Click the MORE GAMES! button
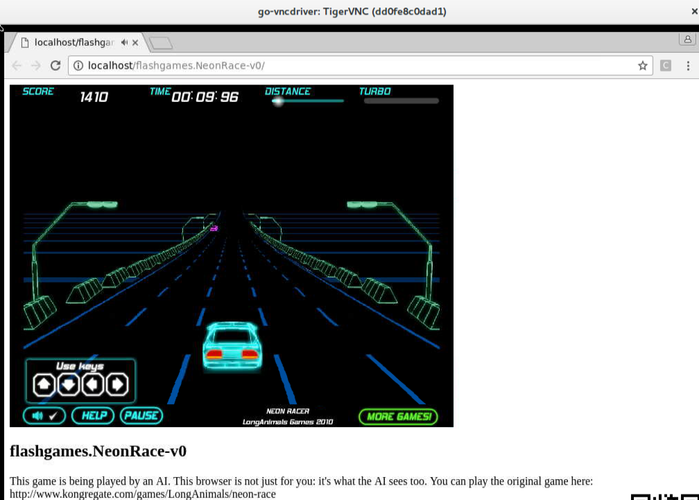This screenshot has height=500, width=699. coord(398,417)
